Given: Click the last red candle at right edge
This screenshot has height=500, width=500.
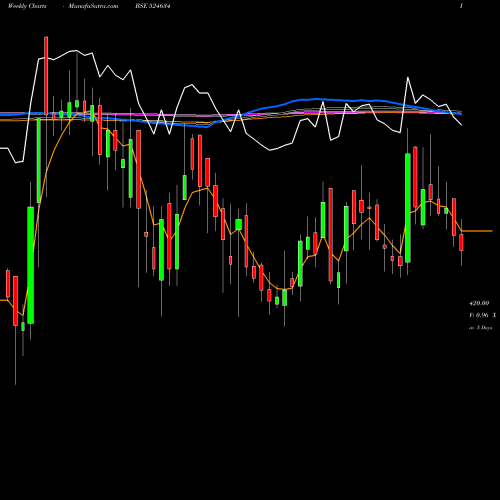Looking at the screenshot, I should coord(461,242).
